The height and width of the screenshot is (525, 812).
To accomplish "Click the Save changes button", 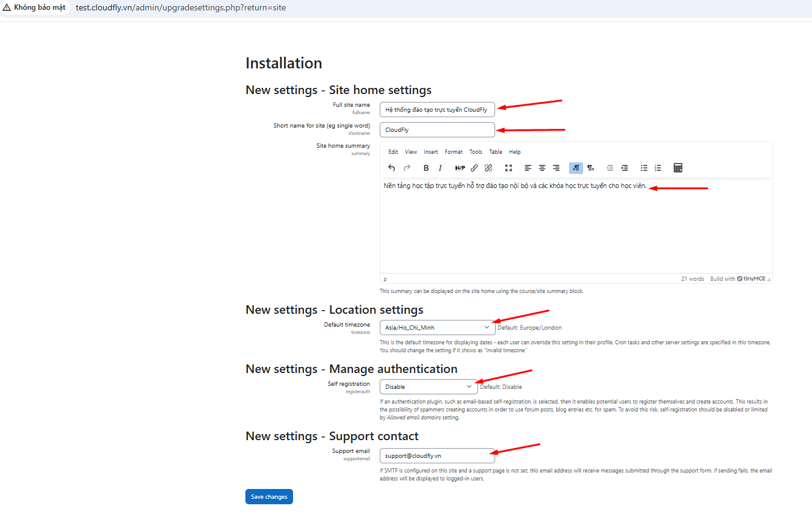I will click(x=269, y=497).
